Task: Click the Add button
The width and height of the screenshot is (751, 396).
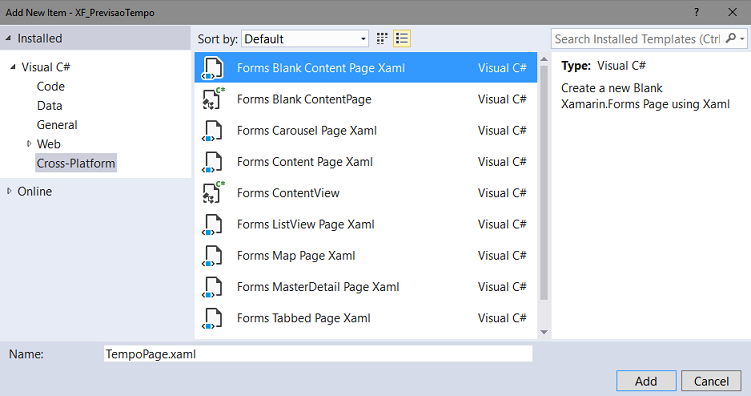Action: pos(646,381)
